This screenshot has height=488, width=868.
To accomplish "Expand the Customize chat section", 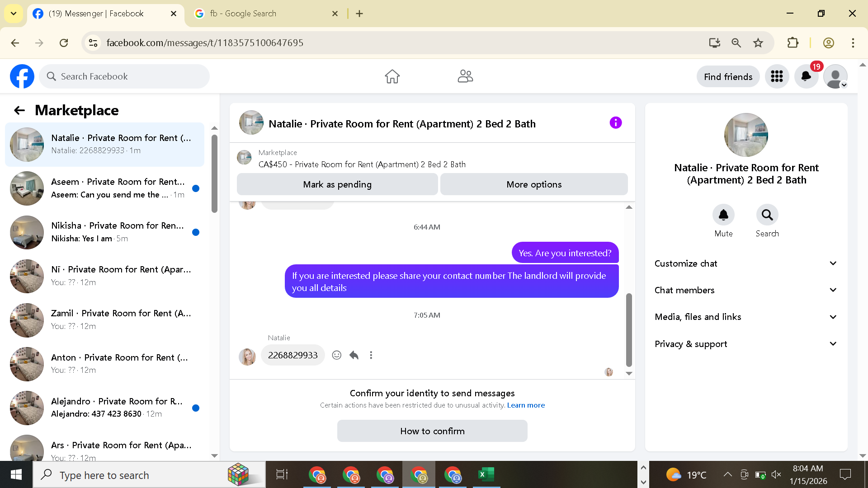I will pyautogui.click(x=746, y=263).
